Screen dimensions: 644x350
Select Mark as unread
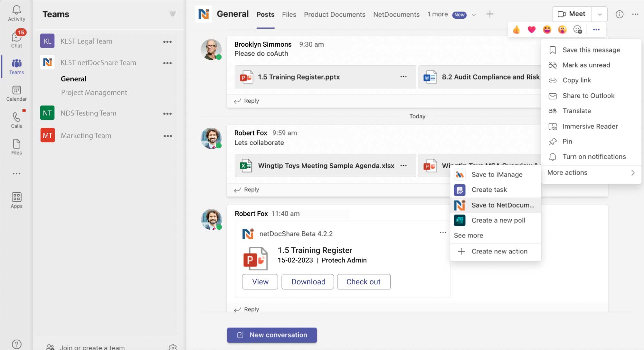(x=591, y=65)
